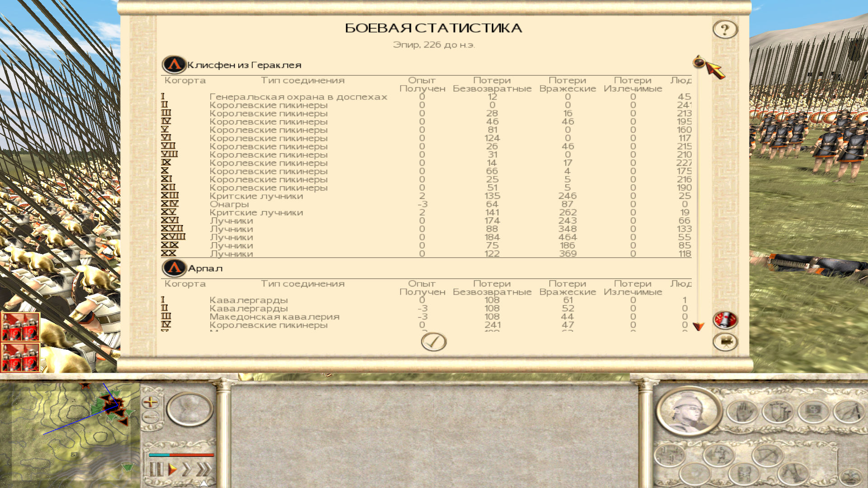Click the arrow icon below the banner
The height and width of the screenshot is (488, 868).
click(725, 342)
